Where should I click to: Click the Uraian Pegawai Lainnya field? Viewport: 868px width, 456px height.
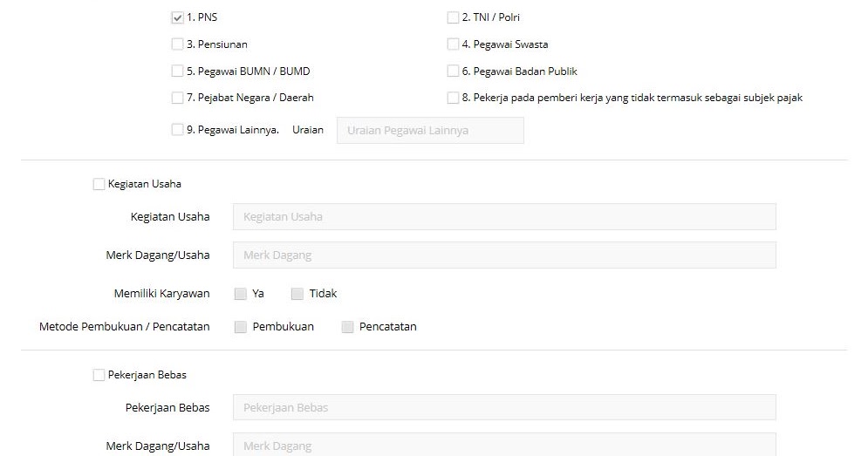(x=430, y=131)
